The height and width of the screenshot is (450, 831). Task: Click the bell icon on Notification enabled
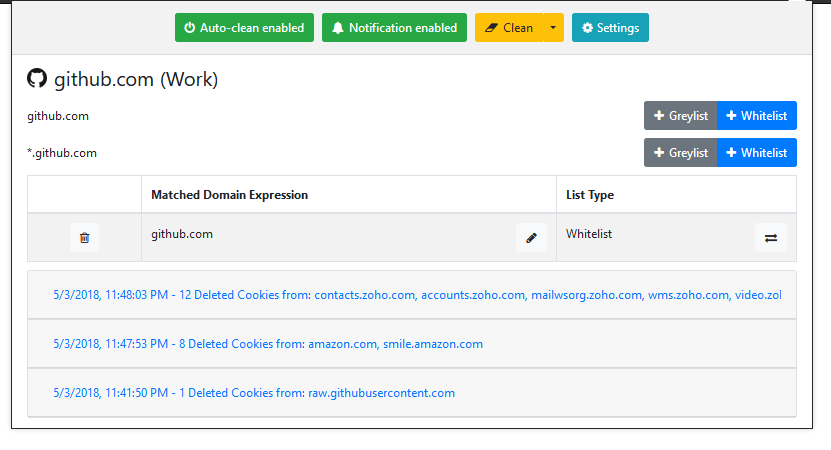click(338, 28)
